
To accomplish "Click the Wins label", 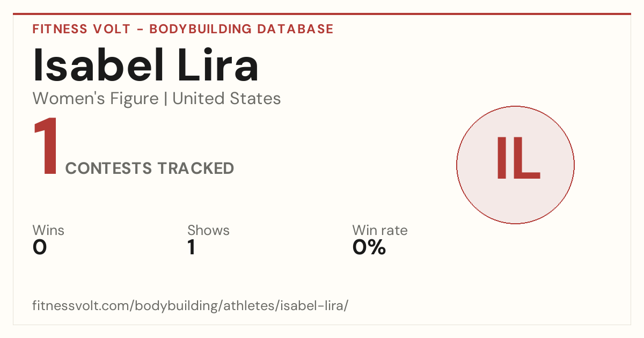I will [x=48, y=231].
